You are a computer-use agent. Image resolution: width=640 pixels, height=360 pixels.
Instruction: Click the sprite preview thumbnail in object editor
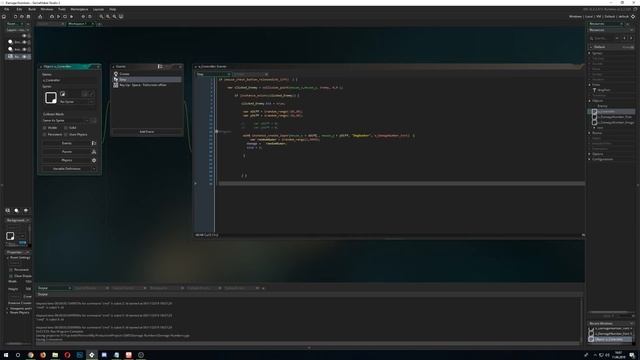(x=51, y=98)
